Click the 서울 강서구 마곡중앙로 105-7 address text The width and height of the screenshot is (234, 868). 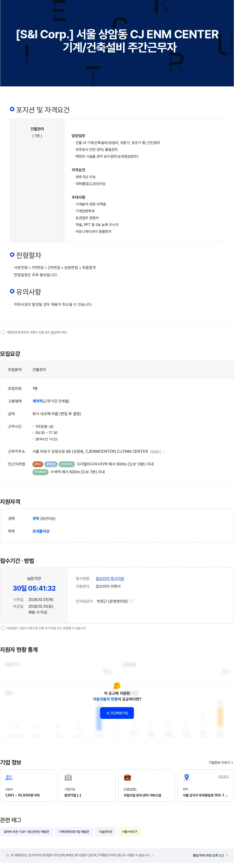(205, 795)
